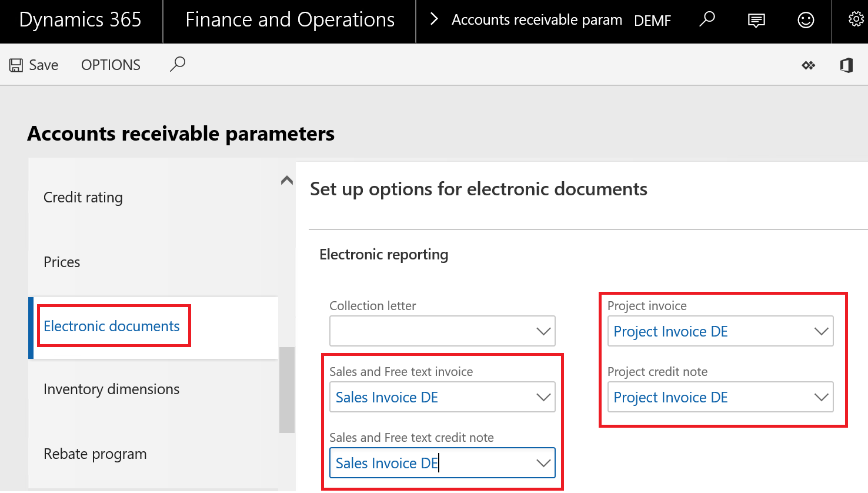Open the Rebate program tab

click(95, 454)
